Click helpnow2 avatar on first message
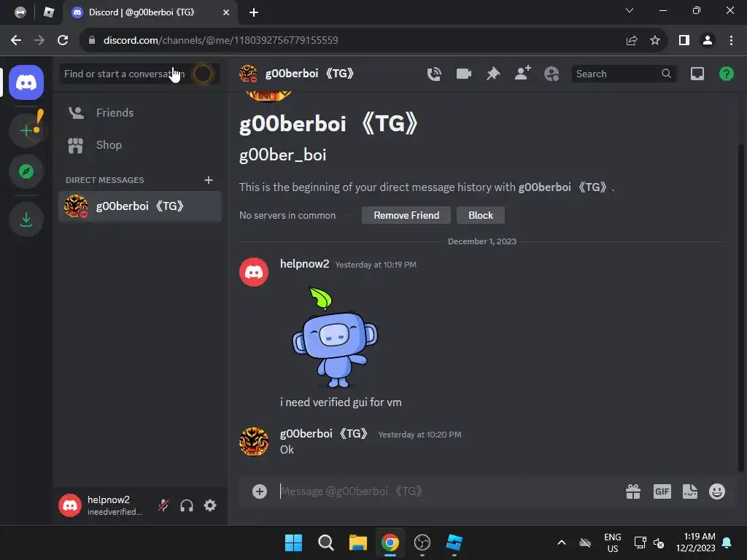The width and height of the screenshot is (747, 560). tap(253, 272)
